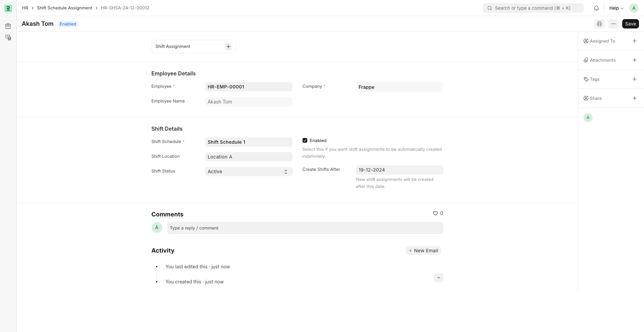
Task: Click the print icon button
Action: click(599, 24)
